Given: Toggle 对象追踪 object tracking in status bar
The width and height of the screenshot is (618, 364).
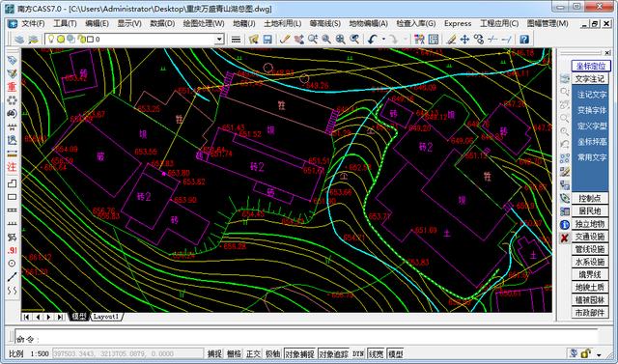Looking at the screenshot, I should click(333, 353).
